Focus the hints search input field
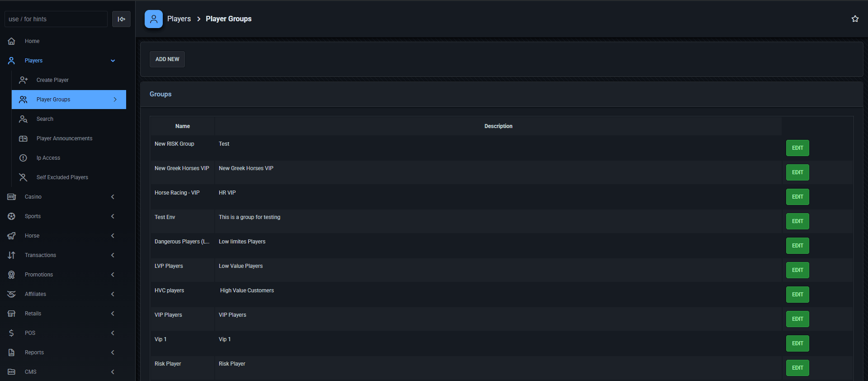Image resolution: width=868 pixels, height=381 pixels. point(56,19)
